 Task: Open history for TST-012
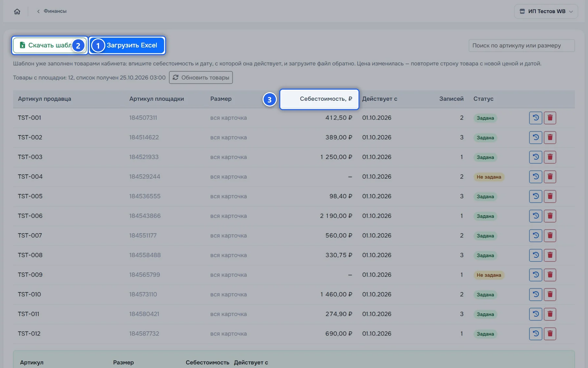(536, 334)
